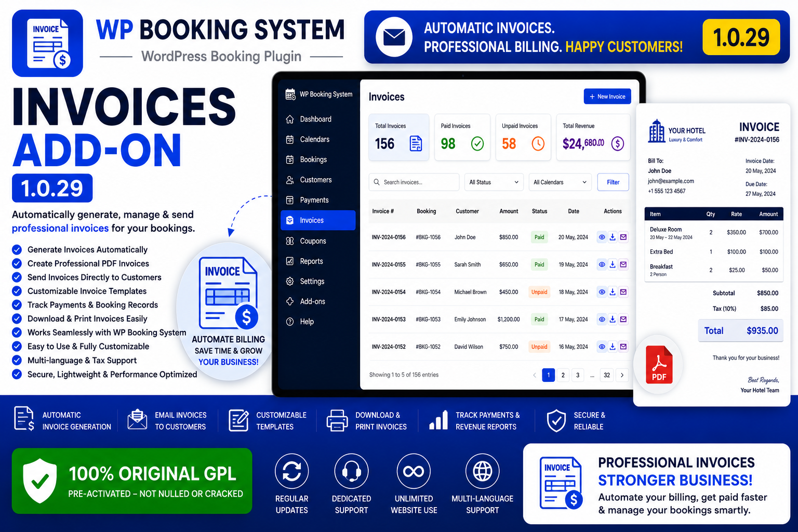This screenshot has width=798, height=532.
Task: Click the Total Invoices document icon
Action: (x=416, y=143)
